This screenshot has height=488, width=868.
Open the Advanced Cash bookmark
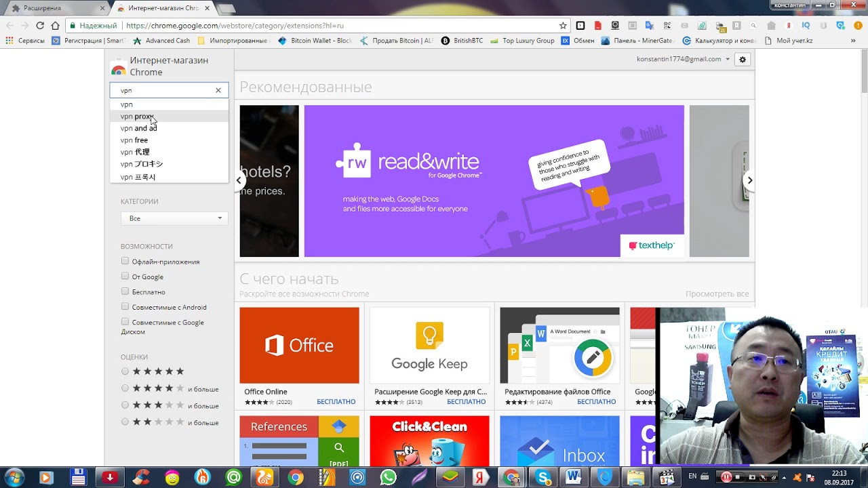(x=161, y=41)
